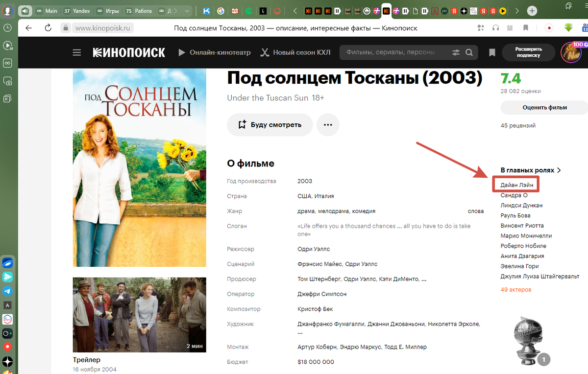Open bookmarks via the bookmark icon in header
Screen dimensions: 588x374
[x=492, y=52]
